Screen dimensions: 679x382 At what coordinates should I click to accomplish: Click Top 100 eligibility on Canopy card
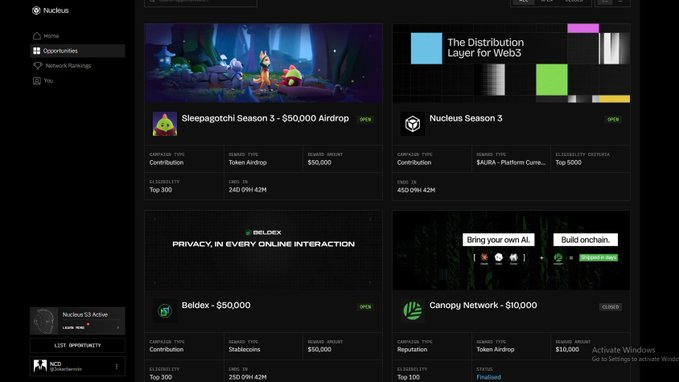[408, 377]
